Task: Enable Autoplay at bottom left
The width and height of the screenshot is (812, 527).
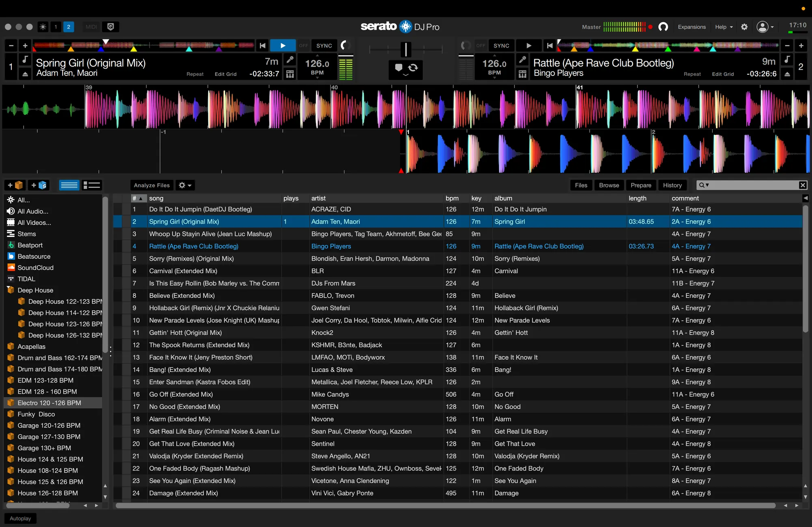Action: [20, 518]
